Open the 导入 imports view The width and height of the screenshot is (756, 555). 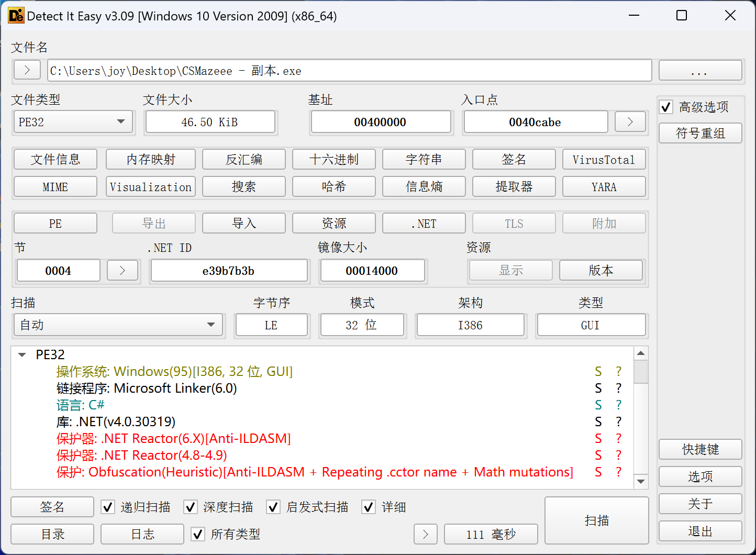(x=244, y=224)
